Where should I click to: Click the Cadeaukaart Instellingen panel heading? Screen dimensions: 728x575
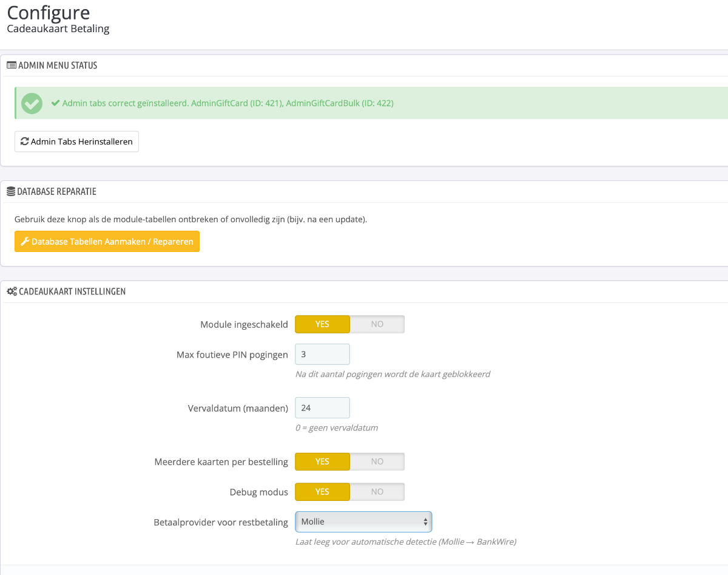coord(72,291)
